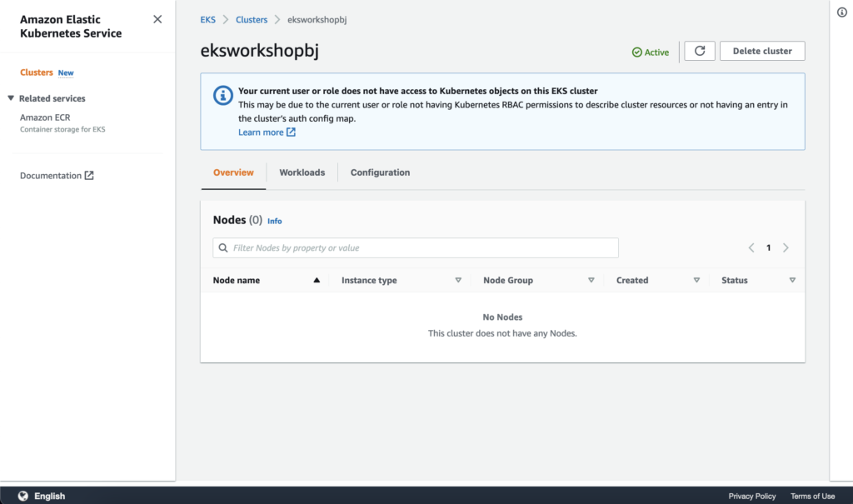Click the eksworkshopbj cluster title heading
The width and height of the screenshot is (853, 504).
(x=260, y=50)
